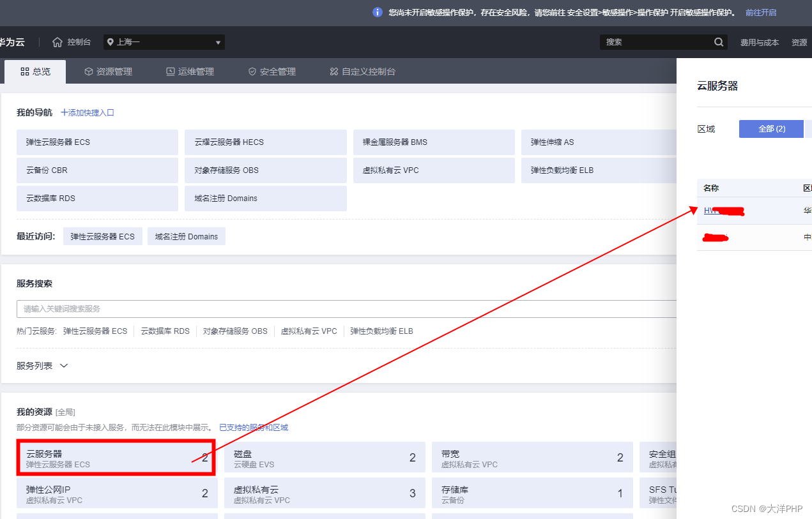This screenshot has height=519, width=812.
Task: Open 资源 in the top bar
Action: (799, 42)
